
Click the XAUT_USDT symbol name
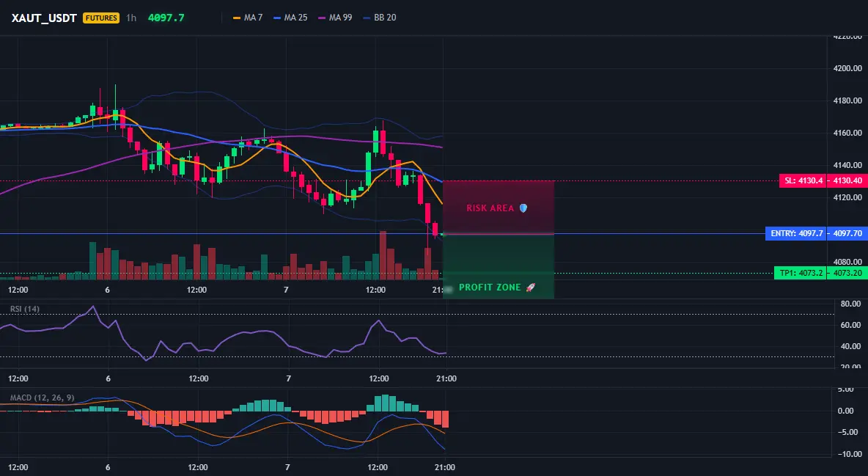coord(44,18)
